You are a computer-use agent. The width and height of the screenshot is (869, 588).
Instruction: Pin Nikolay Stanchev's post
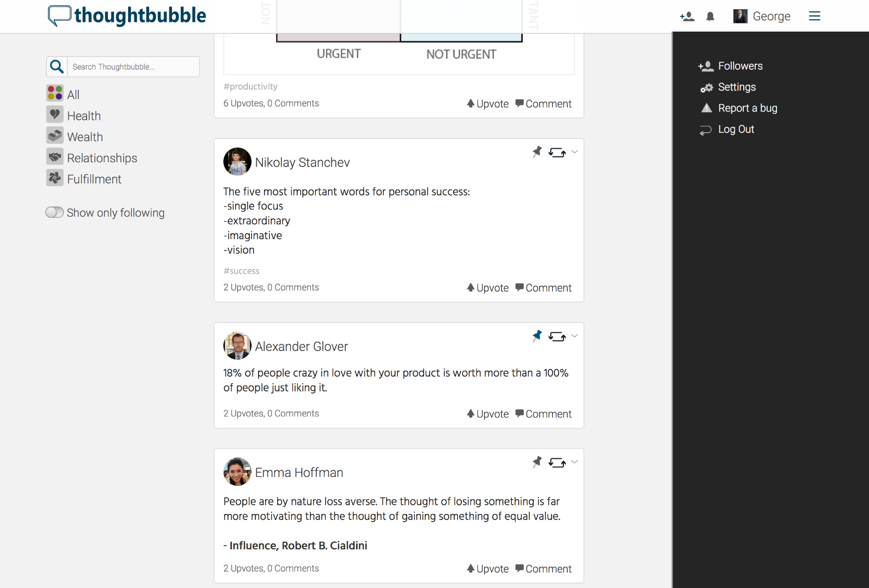537,151
